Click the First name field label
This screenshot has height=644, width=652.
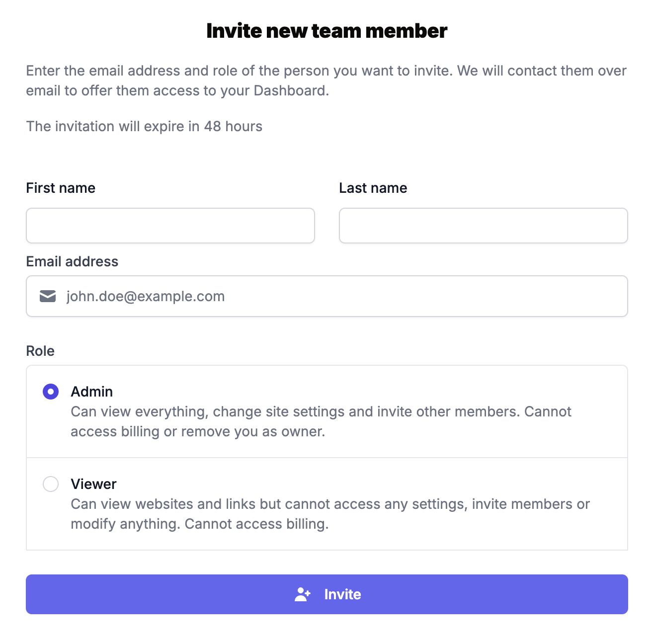coord(60,188)
